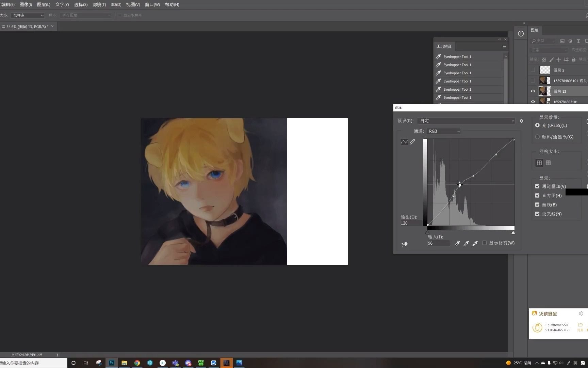Hide the 图层 13 layer via eye icon
The height and width of the screenshot is (368, 588).
533,91
